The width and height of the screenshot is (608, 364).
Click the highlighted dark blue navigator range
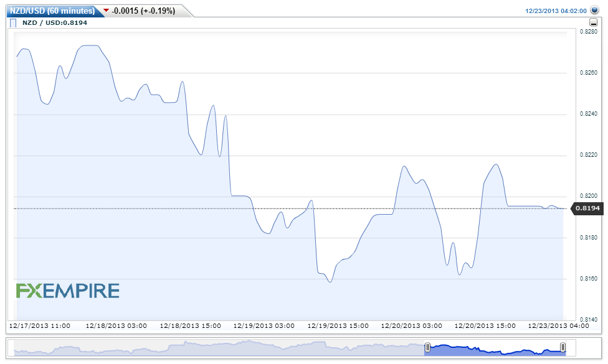pos(495,349)
